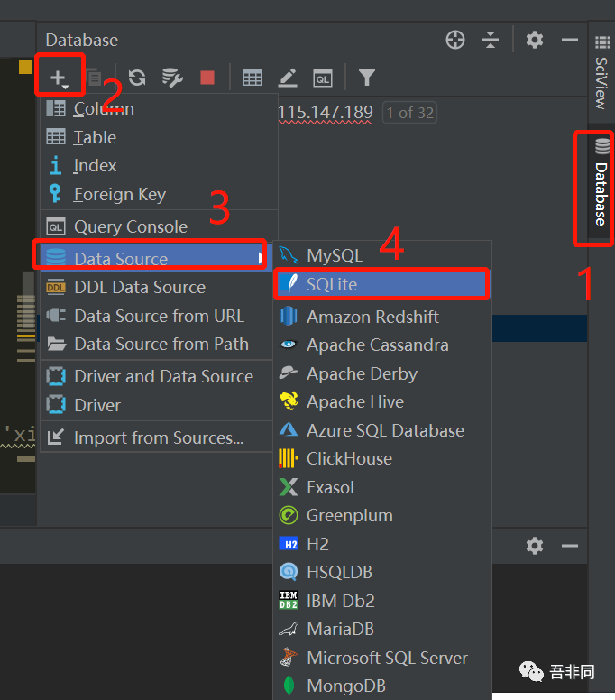The image size is (615, 700).
Task: Choose Table from the New menu
Action: [159, 137]
